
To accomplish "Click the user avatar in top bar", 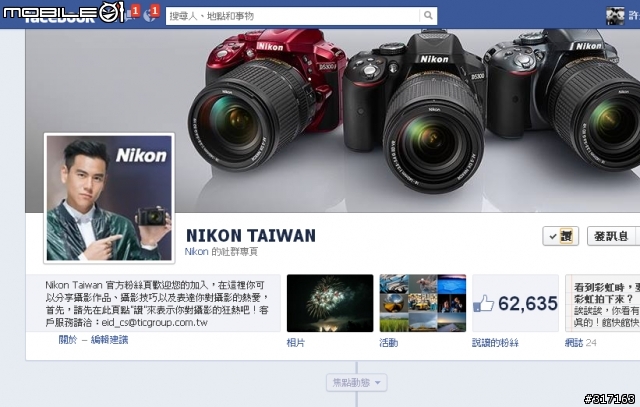I will click(615, 16).
